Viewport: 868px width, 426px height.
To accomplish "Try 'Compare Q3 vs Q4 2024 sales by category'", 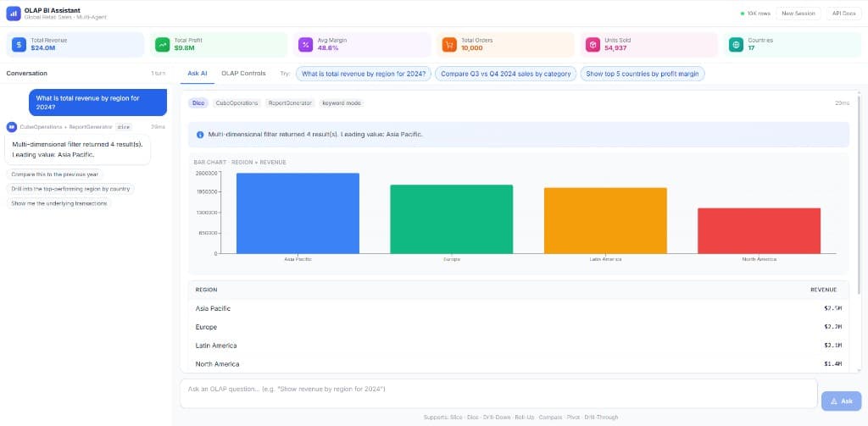I will (x=506, y=74).
